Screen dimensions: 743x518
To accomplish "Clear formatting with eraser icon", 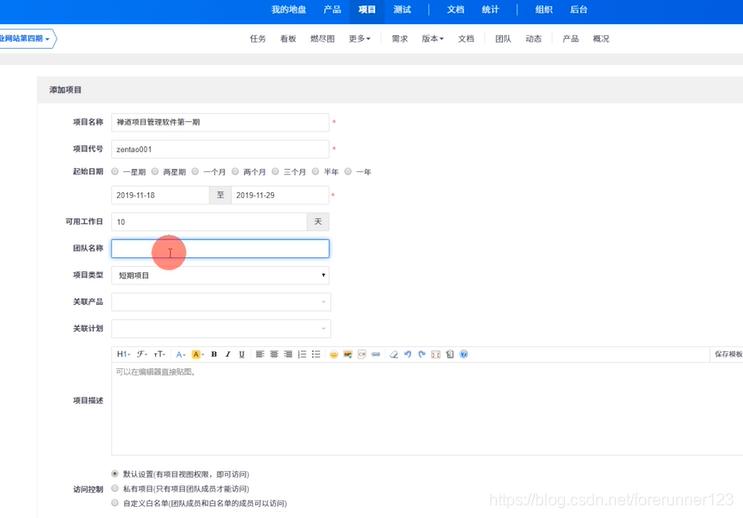I will (394, 354).
